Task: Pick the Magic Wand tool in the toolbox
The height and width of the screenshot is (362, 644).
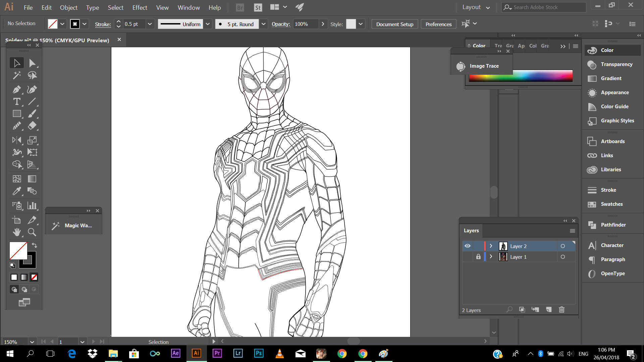Action: point(17,75)
